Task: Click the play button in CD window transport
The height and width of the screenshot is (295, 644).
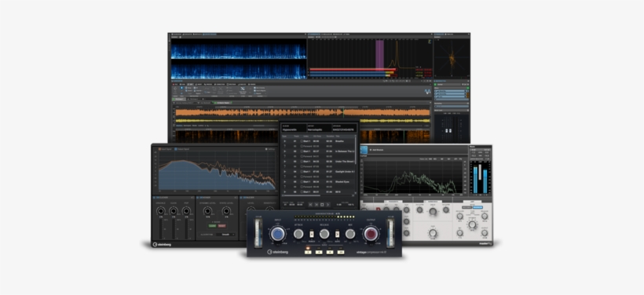Action: point(327,204)
